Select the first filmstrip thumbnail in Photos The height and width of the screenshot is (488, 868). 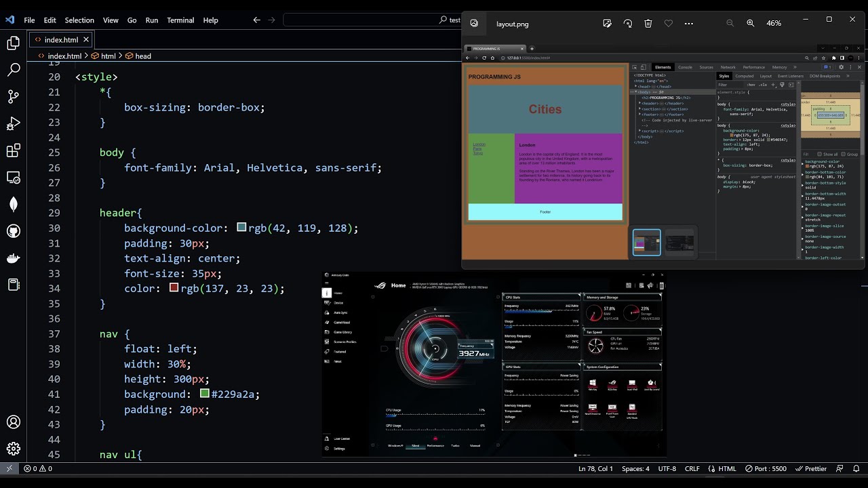point(647,242)
